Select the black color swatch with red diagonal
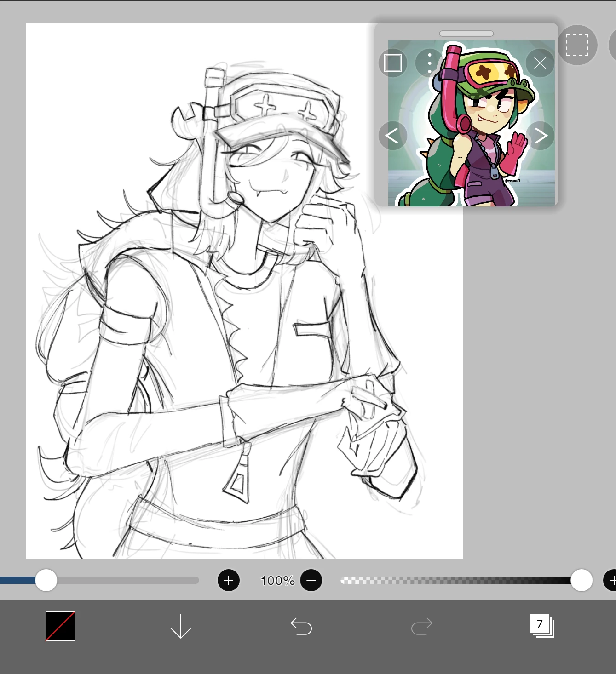The height and width of the screenshot is (674, 616). [60, 626]
